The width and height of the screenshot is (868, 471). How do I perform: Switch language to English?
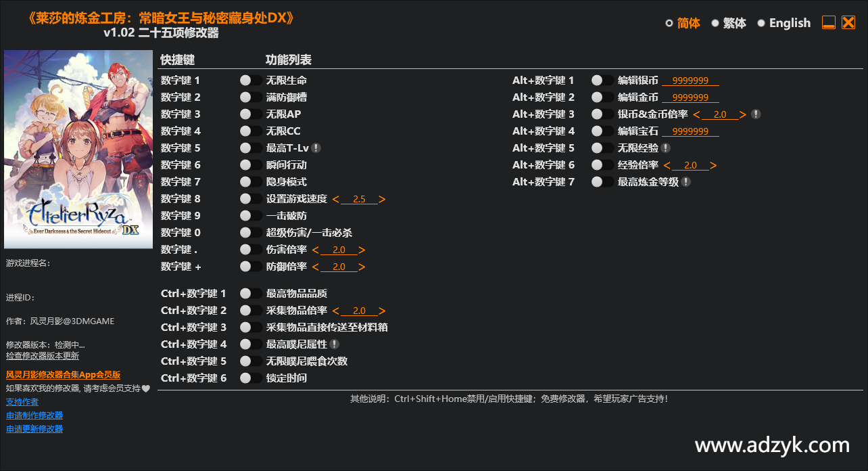point(783,23)
